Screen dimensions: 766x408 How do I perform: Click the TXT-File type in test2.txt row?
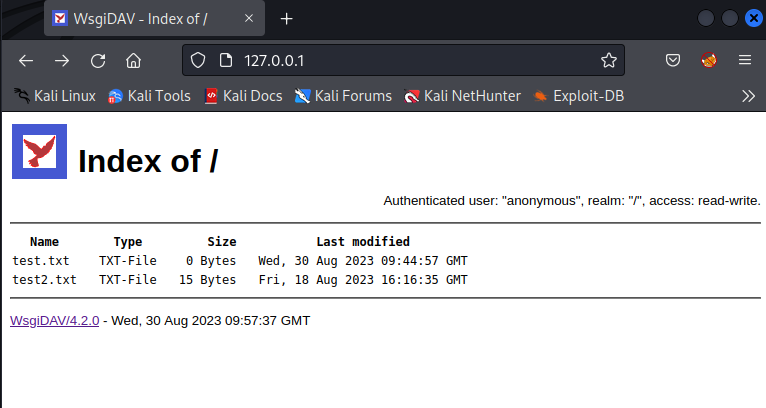128,280
